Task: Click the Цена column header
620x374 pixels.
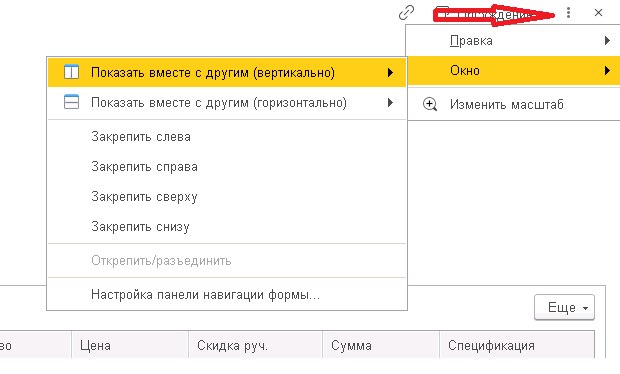Action: point(130,345)
